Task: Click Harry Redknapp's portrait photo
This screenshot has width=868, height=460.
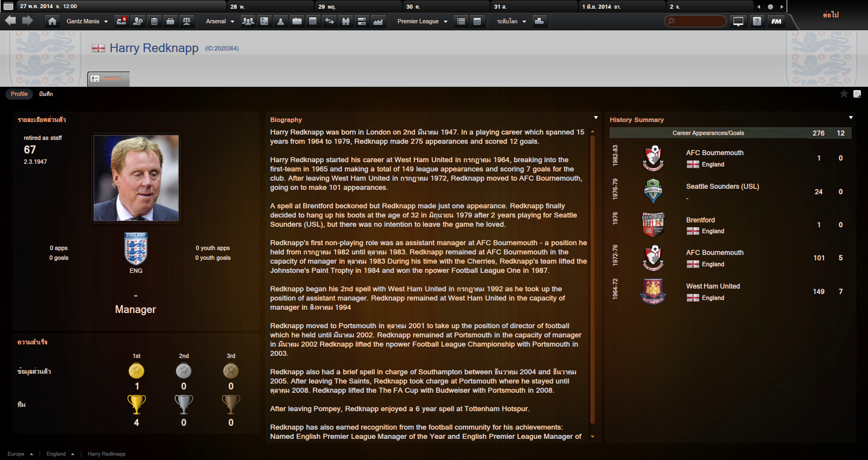Action: coord(136,178)
